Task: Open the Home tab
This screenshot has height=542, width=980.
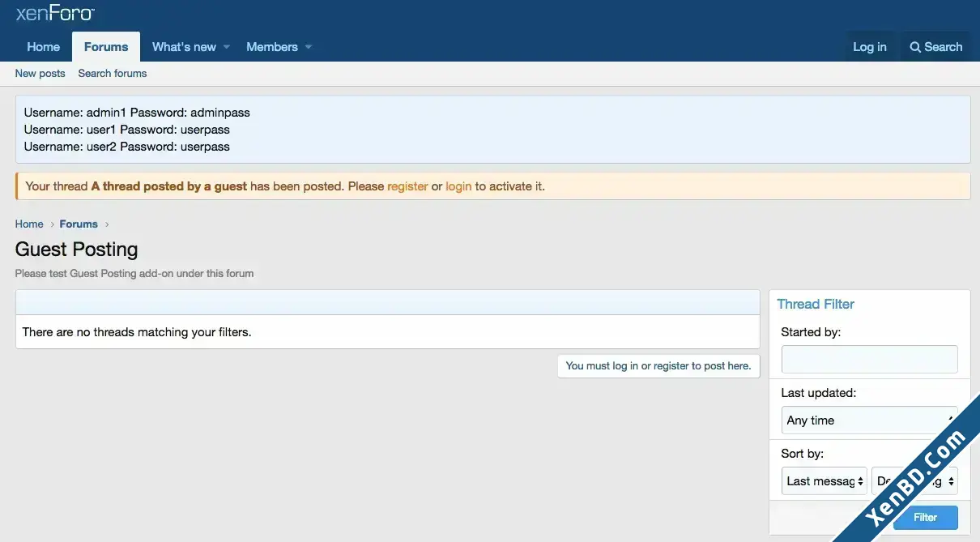Action: click(44, 47)
